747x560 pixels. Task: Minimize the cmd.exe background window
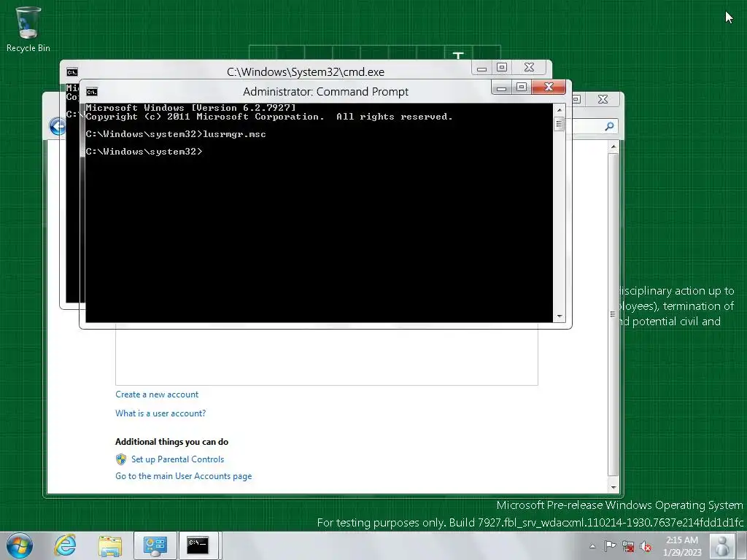point(481,68)
